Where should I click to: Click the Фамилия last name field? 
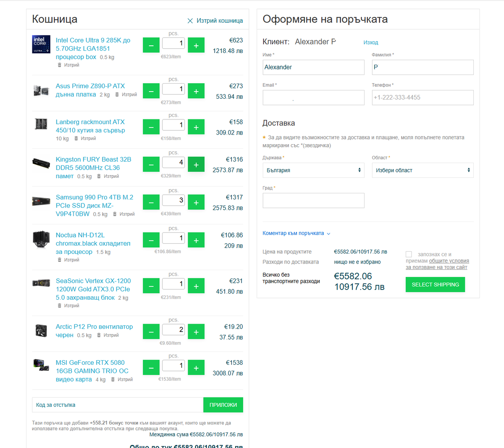click(423, 67)
